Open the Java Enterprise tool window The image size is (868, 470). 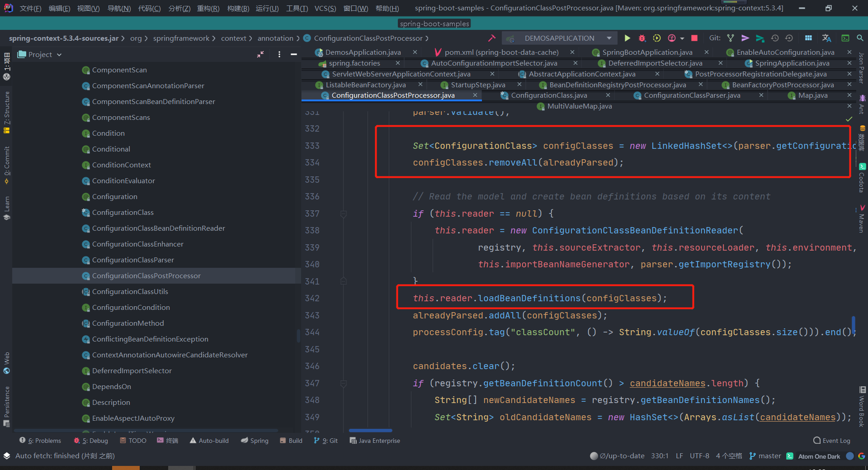(x=375, y=441)
